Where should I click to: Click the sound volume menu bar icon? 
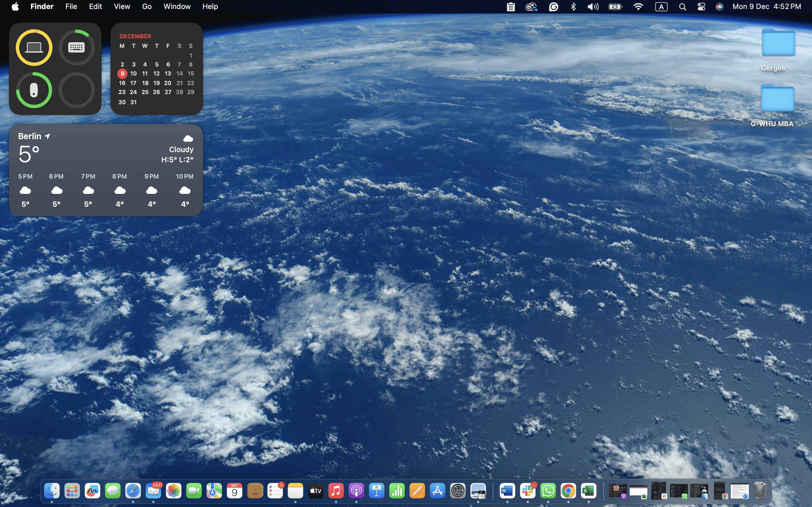point(593,7)
